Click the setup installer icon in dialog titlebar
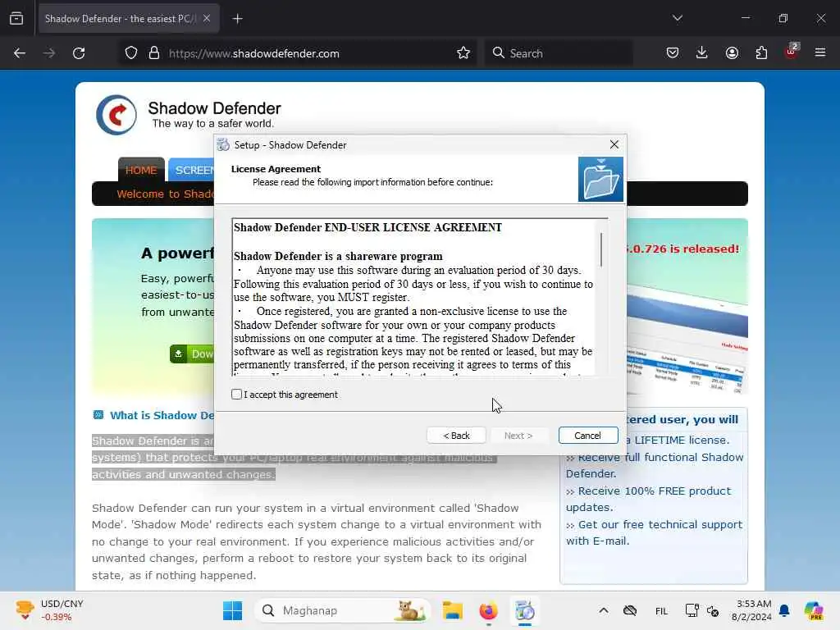The height and width of the screenshot is (630, 840). (x=223, y=144)
